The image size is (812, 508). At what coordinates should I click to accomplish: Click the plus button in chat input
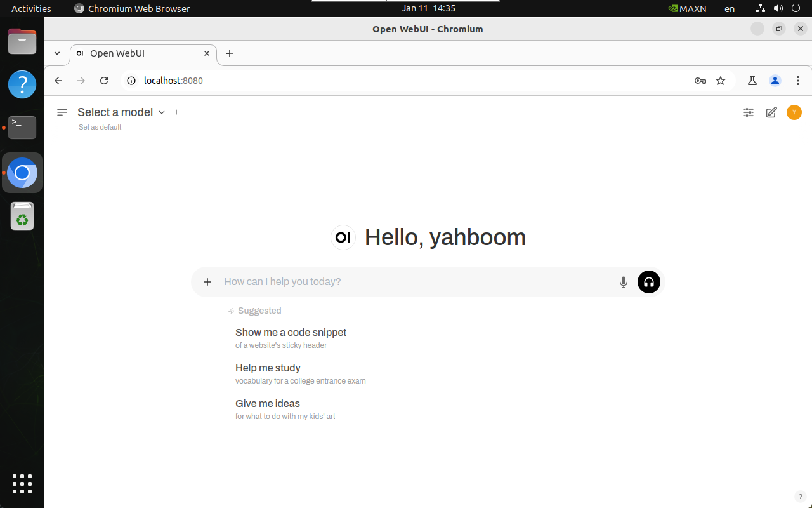pyautogui.click(x=207, y=282)
